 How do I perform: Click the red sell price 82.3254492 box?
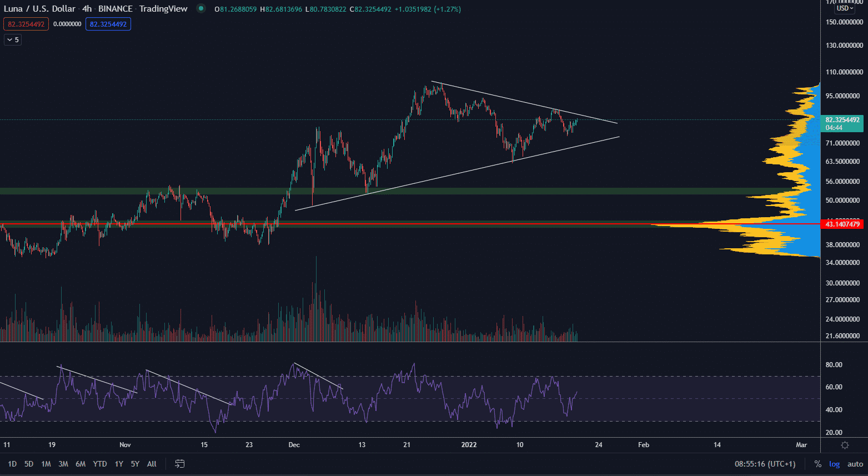(x=26, y=24)
